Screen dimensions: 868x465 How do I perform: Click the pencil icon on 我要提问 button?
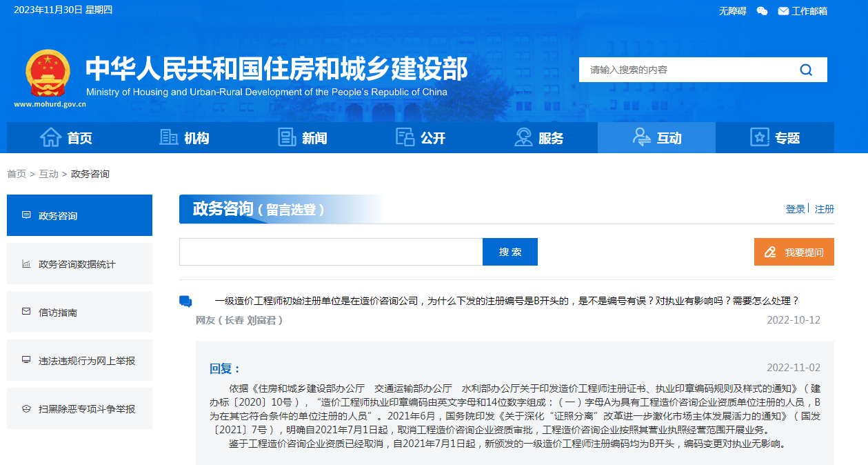pyautogui.click(x=771, y=252)
